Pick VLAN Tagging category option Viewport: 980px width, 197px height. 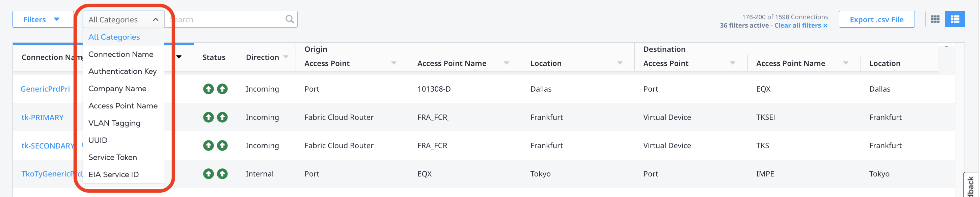click(x=114, y=123)
